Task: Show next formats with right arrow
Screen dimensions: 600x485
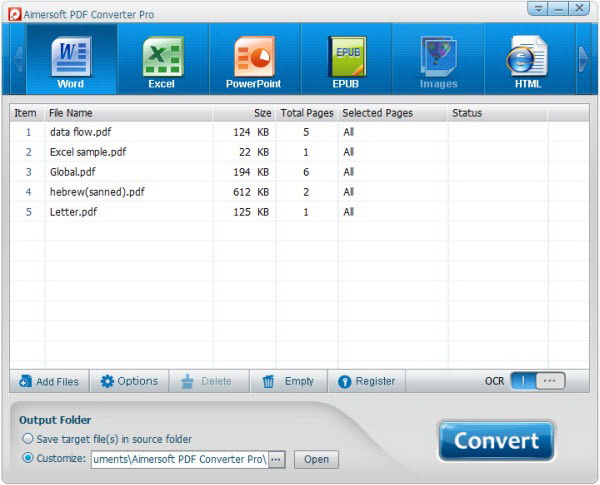Action: (x=583, y=59)
